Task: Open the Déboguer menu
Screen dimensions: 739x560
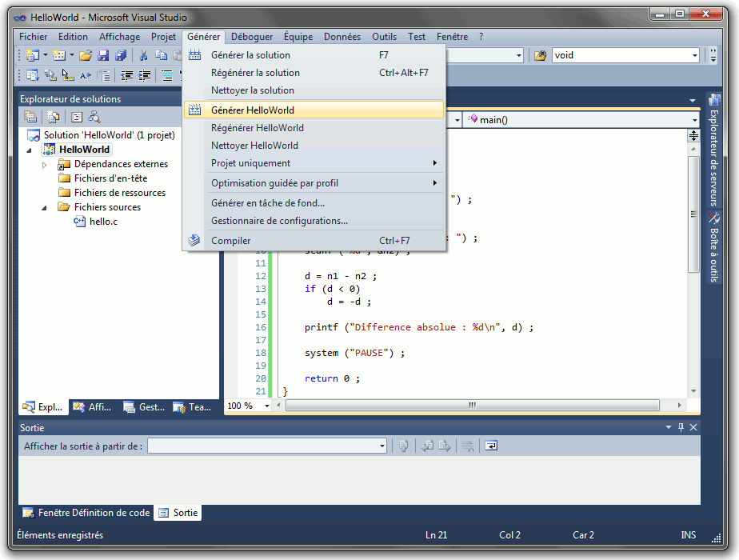Action: [x=252, y=37]
